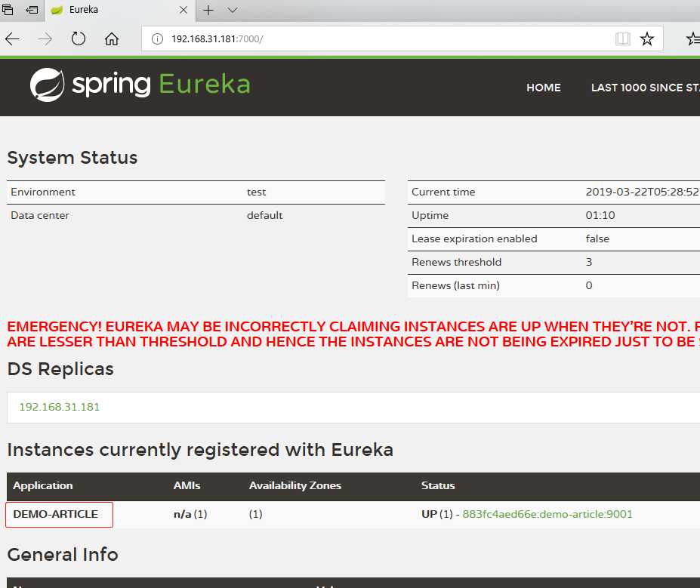This screenshot has height=588, width=700.
Task: Click the browser forward arrow
Action: 45,39
